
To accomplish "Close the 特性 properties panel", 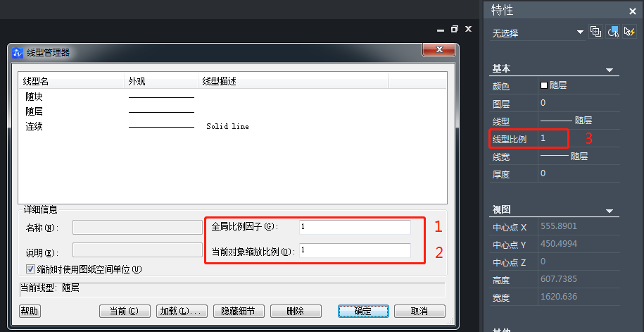I will tap(632, 10).
